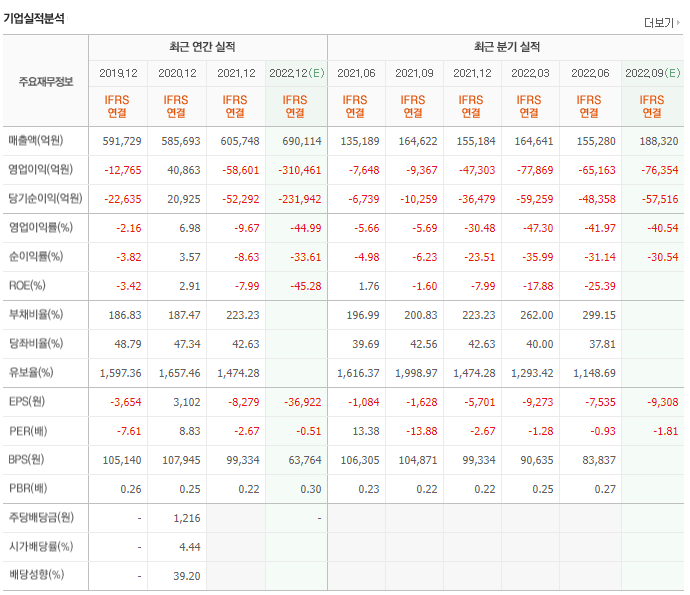Image resolution: width=690 pixels, height=595 pixels.
Task: Click the 부채비율(%) row label
Action: (36, 315)
